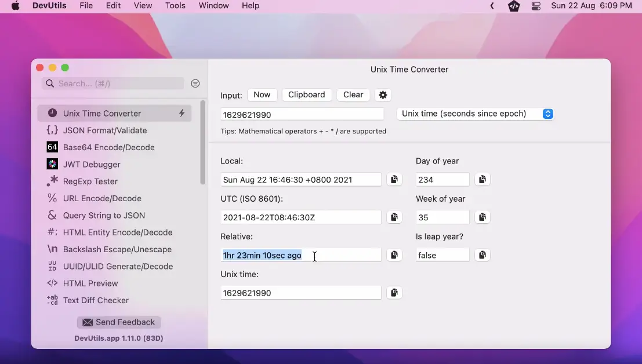Copy the Relative time value
The image size is (642, 364).
394,255
